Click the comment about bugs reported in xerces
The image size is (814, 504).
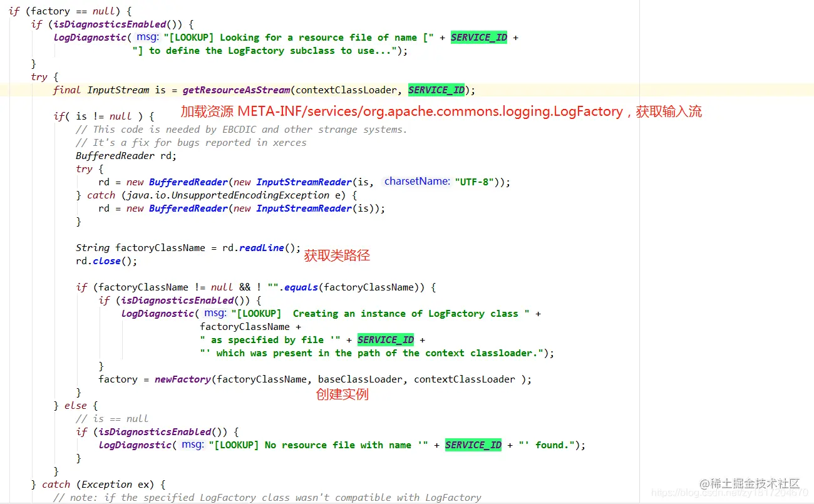191,143
